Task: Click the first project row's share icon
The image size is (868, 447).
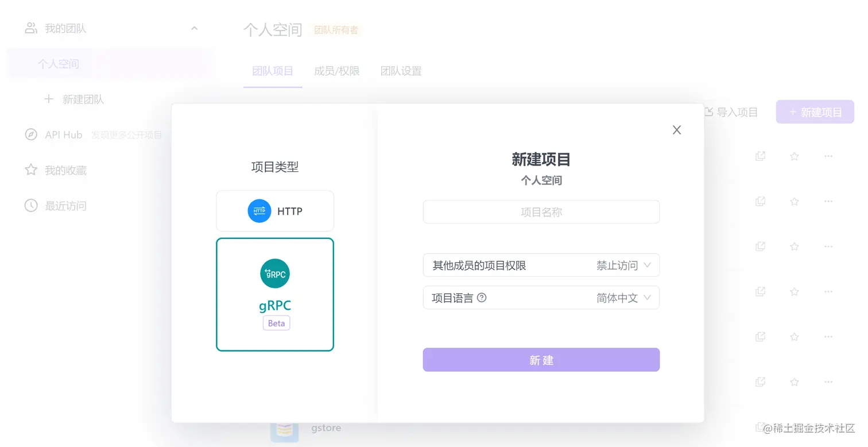Action: 761,156
